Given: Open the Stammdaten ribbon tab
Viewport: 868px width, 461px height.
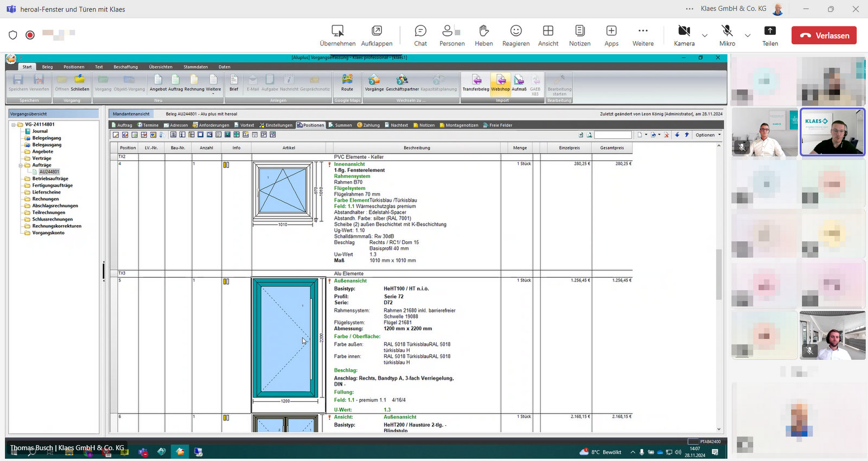Looking at the screenshot, I should click(195, 67).
